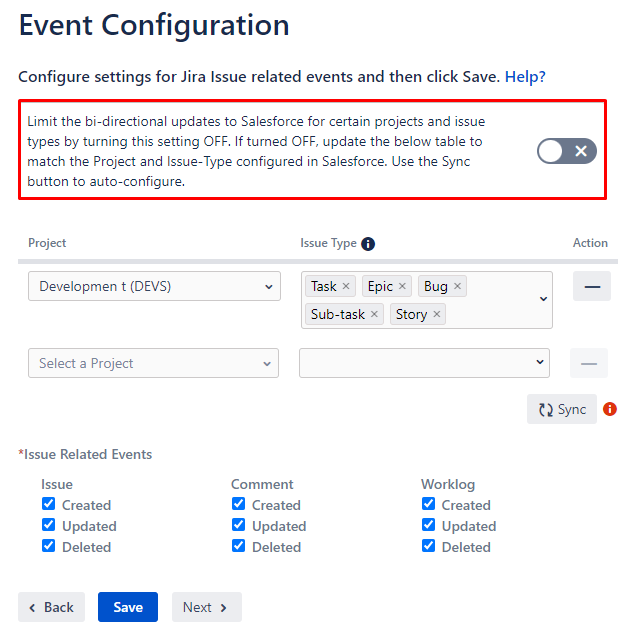Delete the Development (DEVS) project row

(x=592, y=286)
